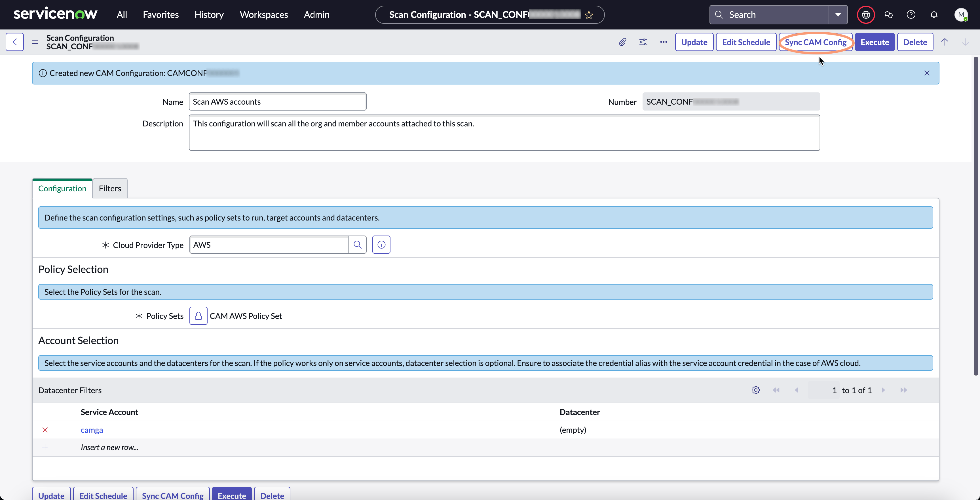Open Cloud Provider Type lookup magnifier
The height and width of the screenshot is (500, 980).
[x=358, y=245]
